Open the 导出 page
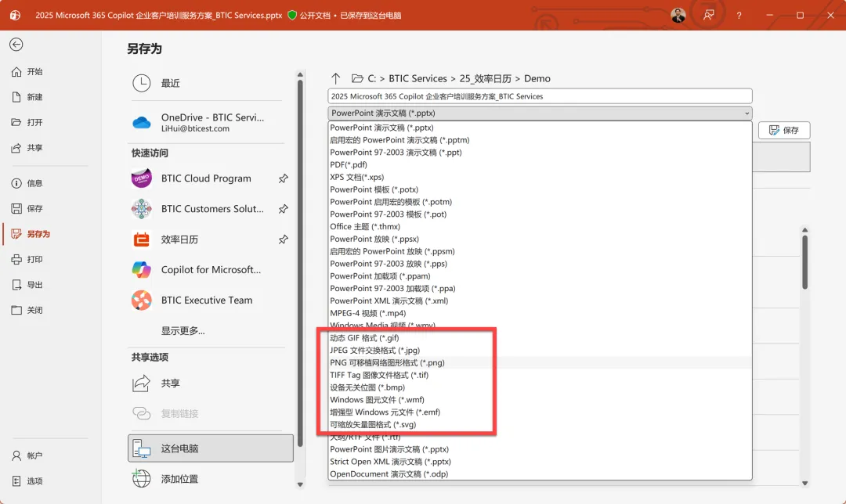The image size is (846, 504). tap(28, 285)
